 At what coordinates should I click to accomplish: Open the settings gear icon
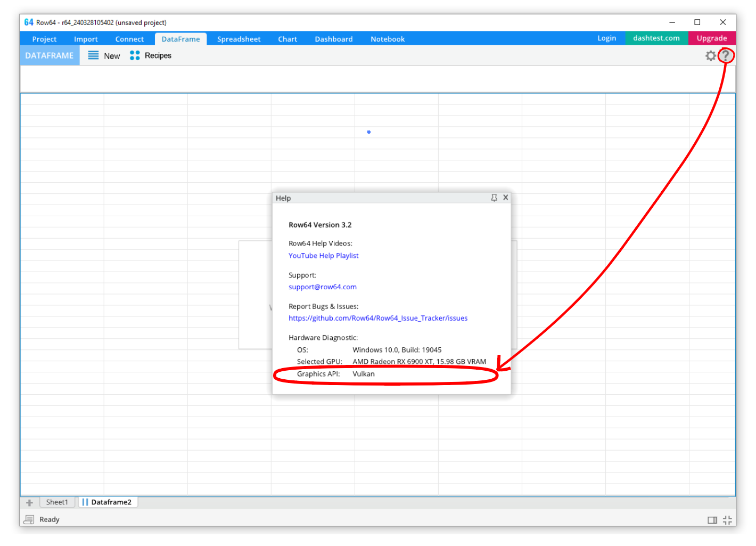(710, 55)
